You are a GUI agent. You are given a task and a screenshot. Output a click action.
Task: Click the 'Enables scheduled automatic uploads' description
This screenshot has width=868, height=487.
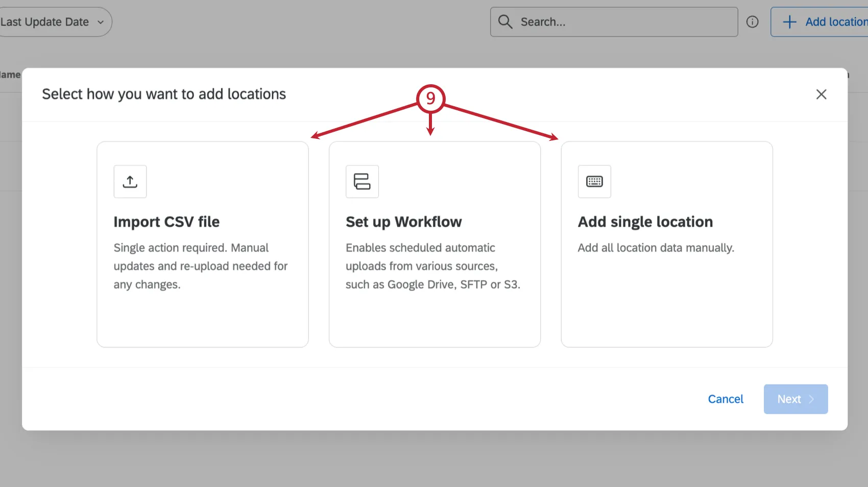[x=433, y=266]
